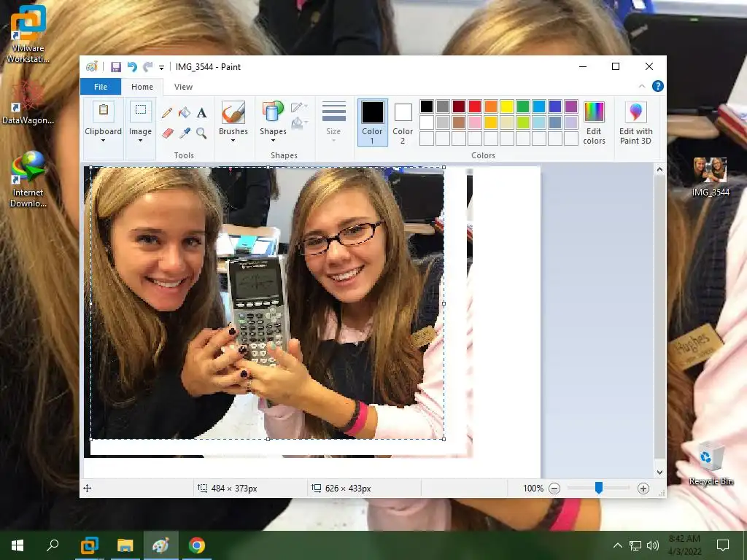The image size is (747, 560).
Task: Pick the pink rose color swatch
Action: pyautogui.click(x=475, y=122)
